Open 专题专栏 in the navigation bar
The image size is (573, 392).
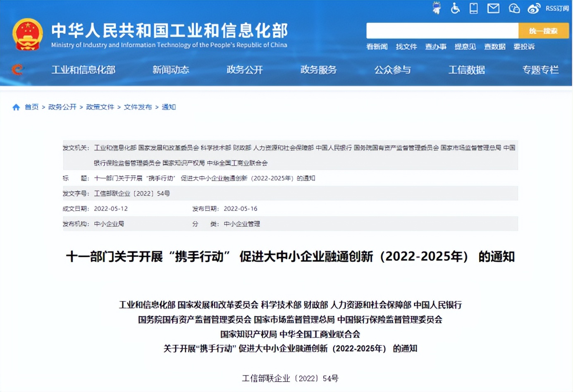click(x=540, y=70)
